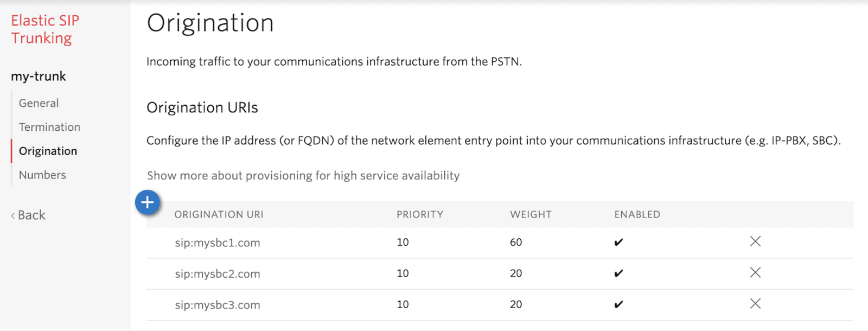This screenshot has height=331, width=868.
Task: Click the blue plus icon to add Origination URI
Action: (147, 202)
